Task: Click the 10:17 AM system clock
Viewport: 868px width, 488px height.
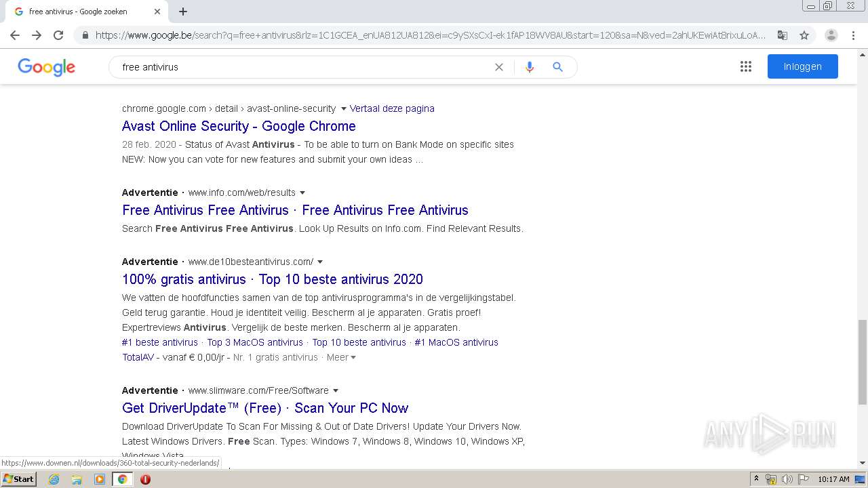Action: point(833,479)
